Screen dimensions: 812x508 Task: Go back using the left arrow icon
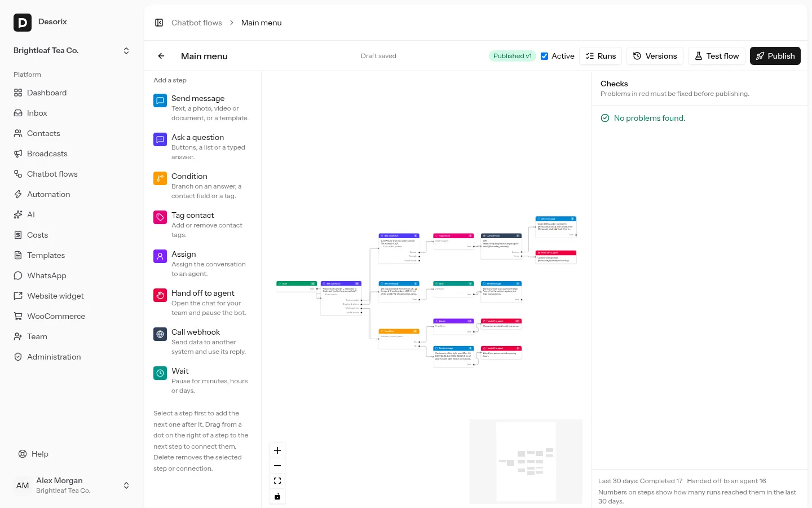pos(161,56)
